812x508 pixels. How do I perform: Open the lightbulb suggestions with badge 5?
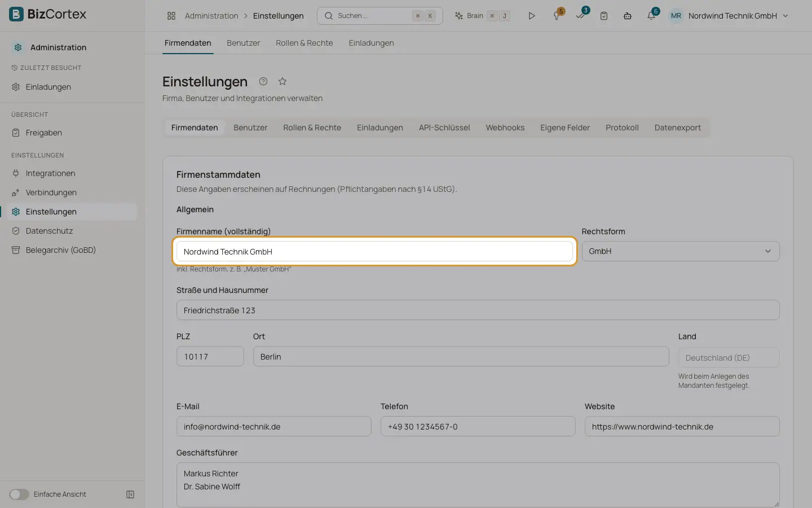pyautogui.click(x=557, y=16)
